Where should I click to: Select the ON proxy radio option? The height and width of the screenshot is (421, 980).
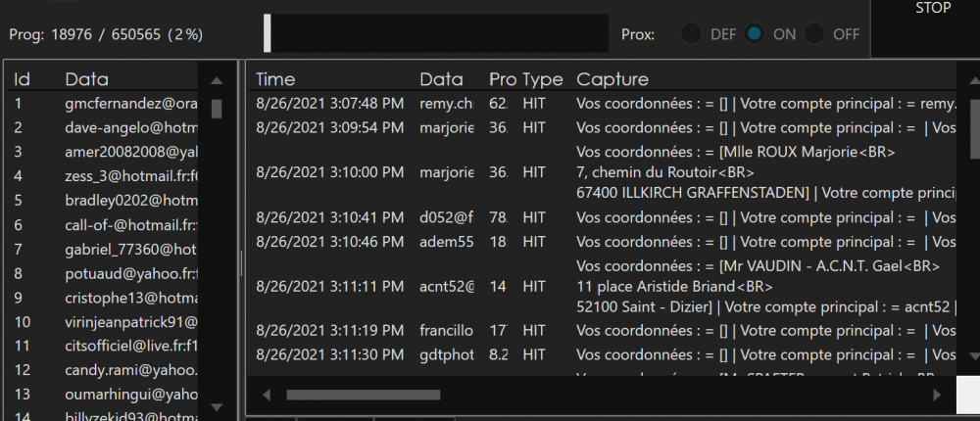tap(755, 34)
